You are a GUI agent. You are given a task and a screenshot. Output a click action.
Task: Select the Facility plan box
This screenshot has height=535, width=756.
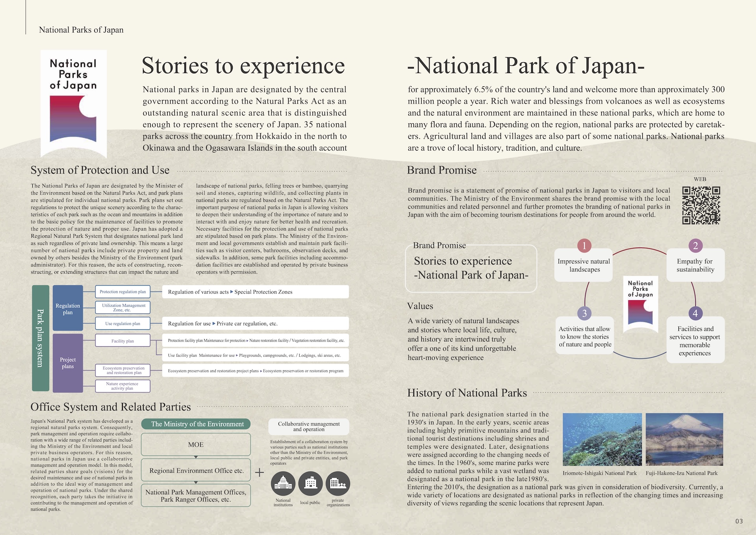pyautogui.click(x=122, y=341)
